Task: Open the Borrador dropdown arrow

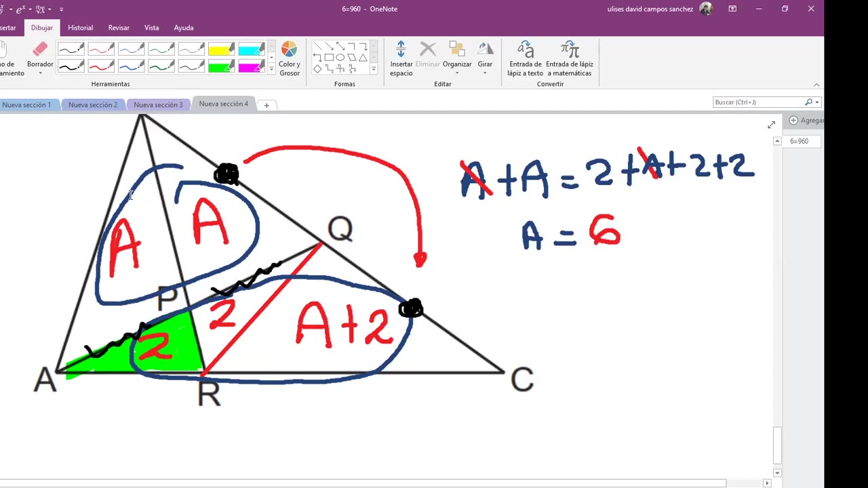Action: pos(40,73)
